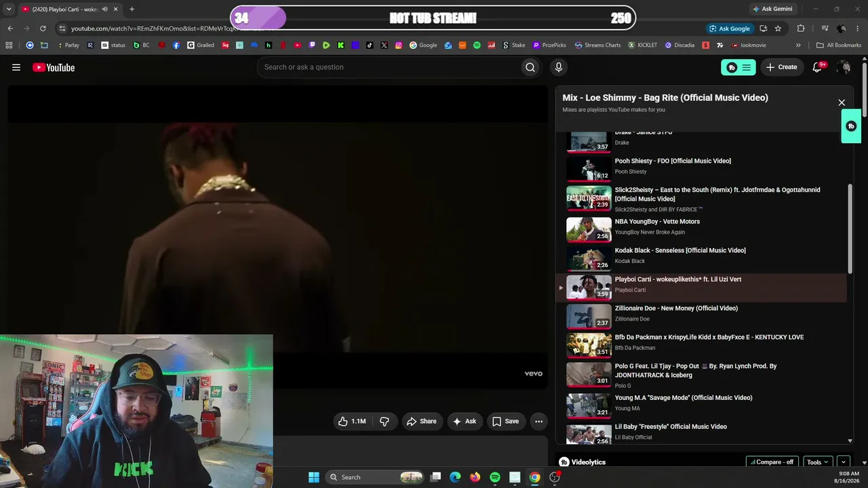Click the Share button
The width and height of the screenshot is (868, 488).
point(422,422)
